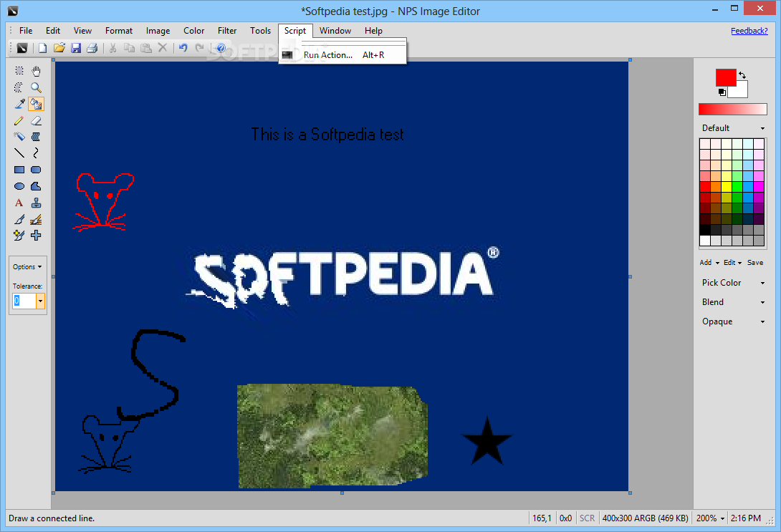Select the pencil tool
The image size is (781, 532).
19,120
